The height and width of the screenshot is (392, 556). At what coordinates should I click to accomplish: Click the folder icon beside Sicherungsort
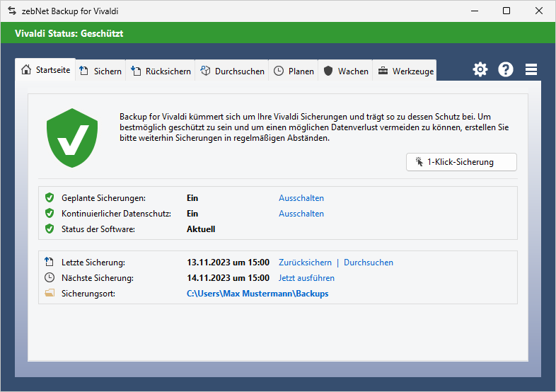click(x=50, y=293)
